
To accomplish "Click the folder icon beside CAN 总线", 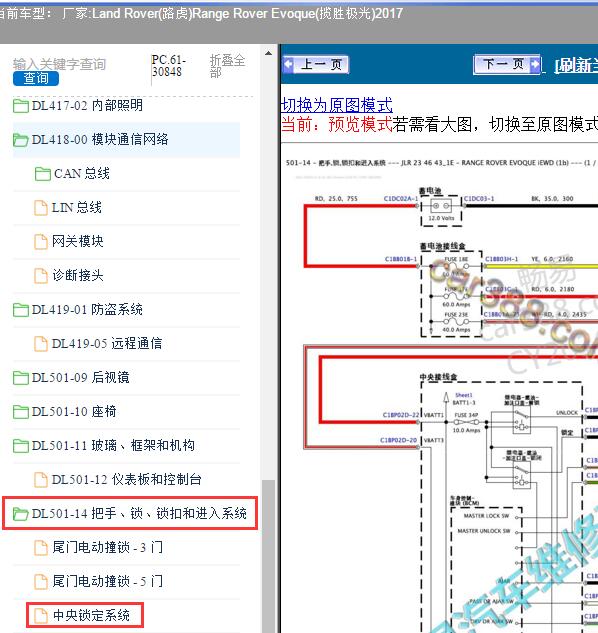I will coord(42,174).
